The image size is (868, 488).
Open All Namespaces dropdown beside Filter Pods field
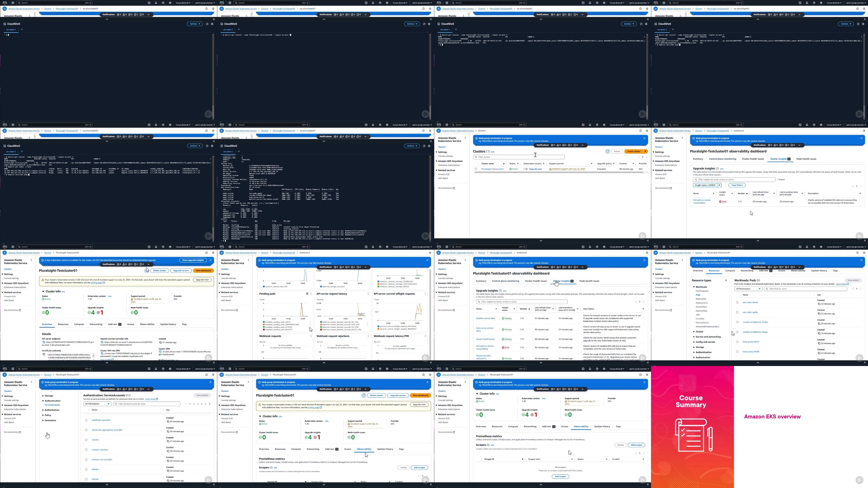tap(748, 289)
